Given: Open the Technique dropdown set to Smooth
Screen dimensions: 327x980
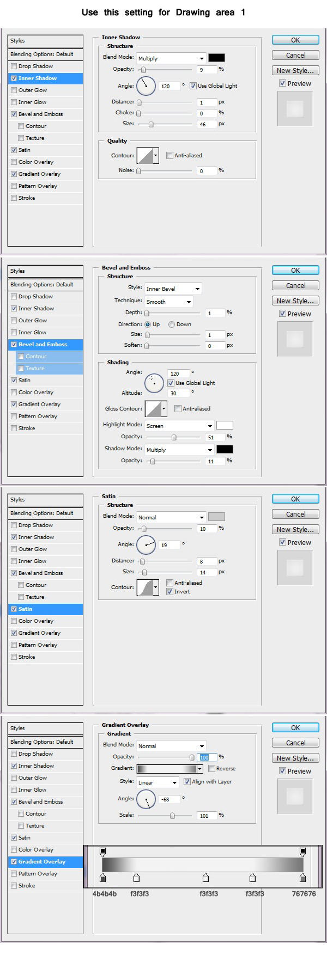Looking at the screenshot, I should click(169, 302).
